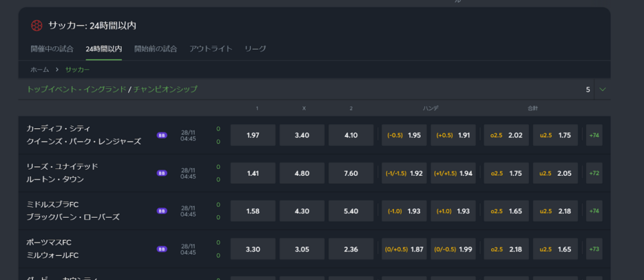The width and height of the screenshot is (644, 280).
Task: Select draw odds 3.40 for Cardiff match
Action: (302, 135)
